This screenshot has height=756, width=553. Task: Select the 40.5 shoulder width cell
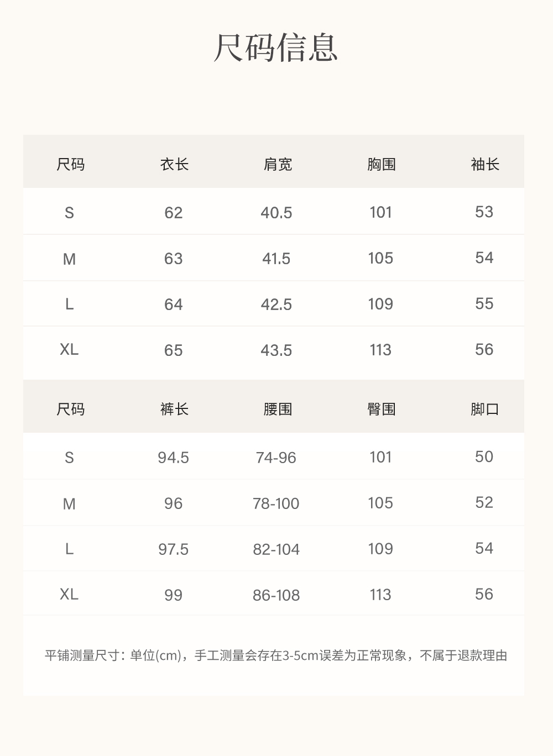click(276, 213)
